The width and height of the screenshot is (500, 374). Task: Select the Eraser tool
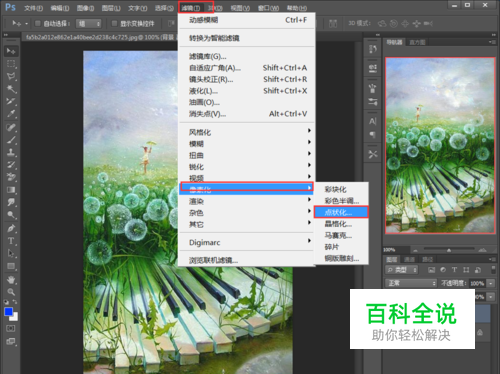coord(11,177)
